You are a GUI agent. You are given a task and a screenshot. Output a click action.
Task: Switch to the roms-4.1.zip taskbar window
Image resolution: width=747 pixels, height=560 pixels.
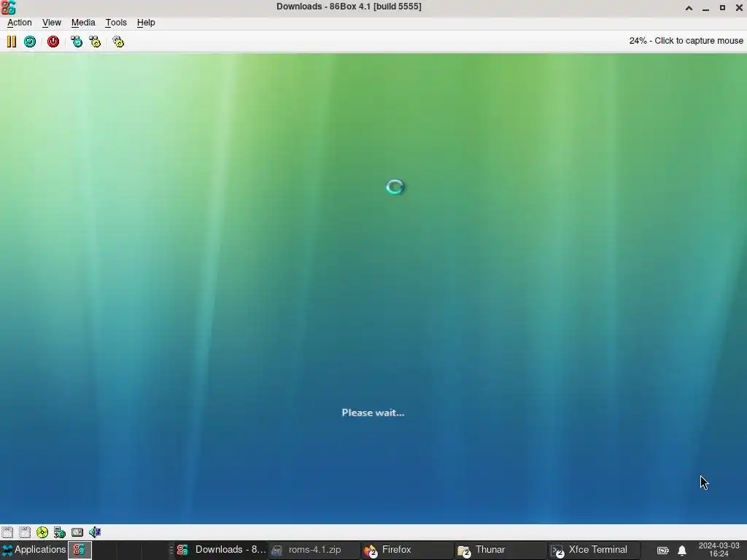[x=314, y=550]
